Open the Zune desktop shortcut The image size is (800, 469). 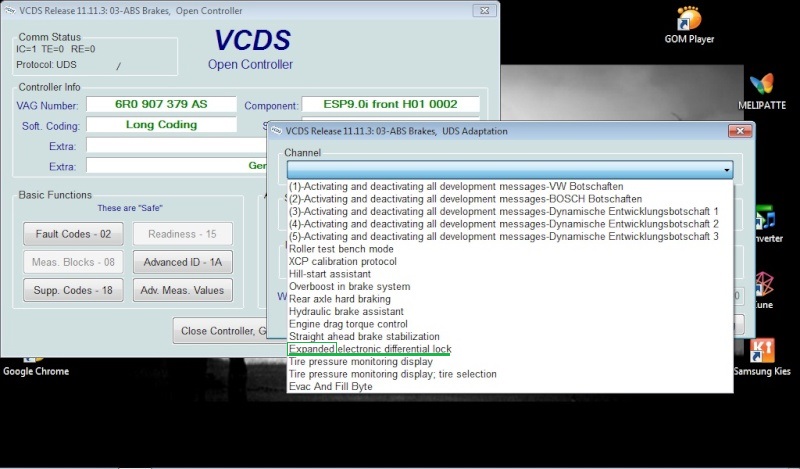click(x=764, y=290)
